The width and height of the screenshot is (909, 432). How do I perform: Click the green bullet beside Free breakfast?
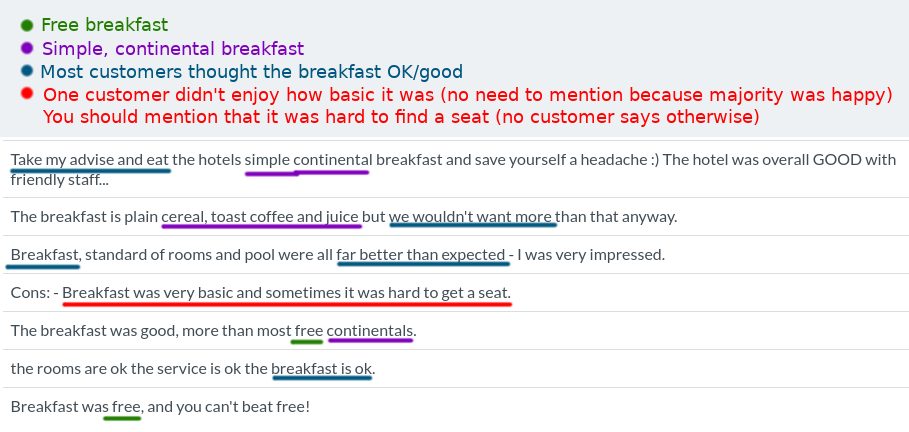[27, 25]
